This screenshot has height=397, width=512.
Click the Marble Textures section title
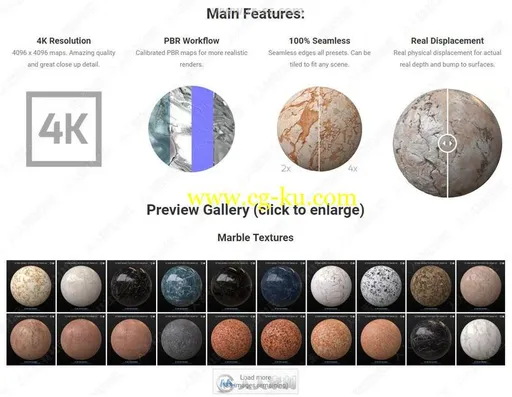[255, 238]
